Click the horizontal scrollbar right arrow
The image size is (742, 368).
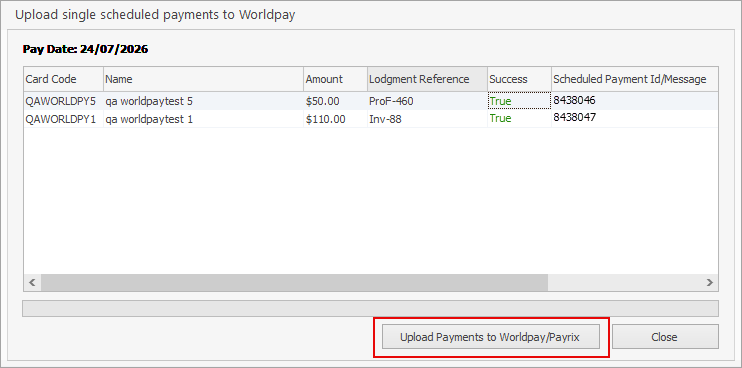(x=710, y=282)
